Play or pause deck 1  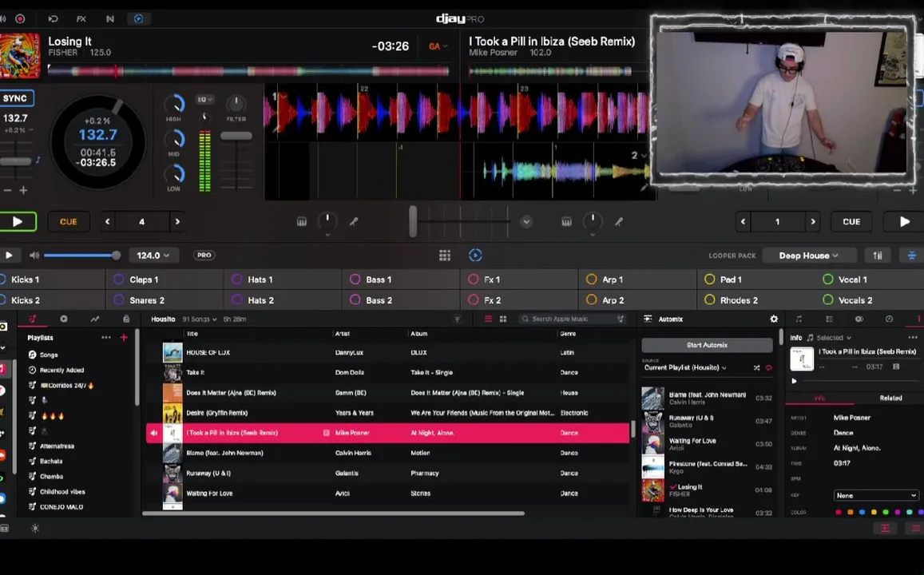pyautogui.click(x=18, y=221)
